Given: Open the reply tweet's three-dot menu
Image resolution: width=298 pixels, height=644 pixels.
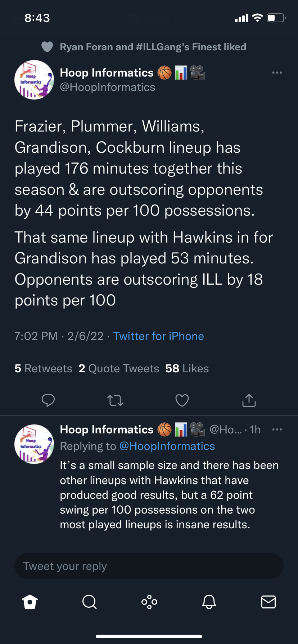Looking at the screenshot, I should pos(277,429).
